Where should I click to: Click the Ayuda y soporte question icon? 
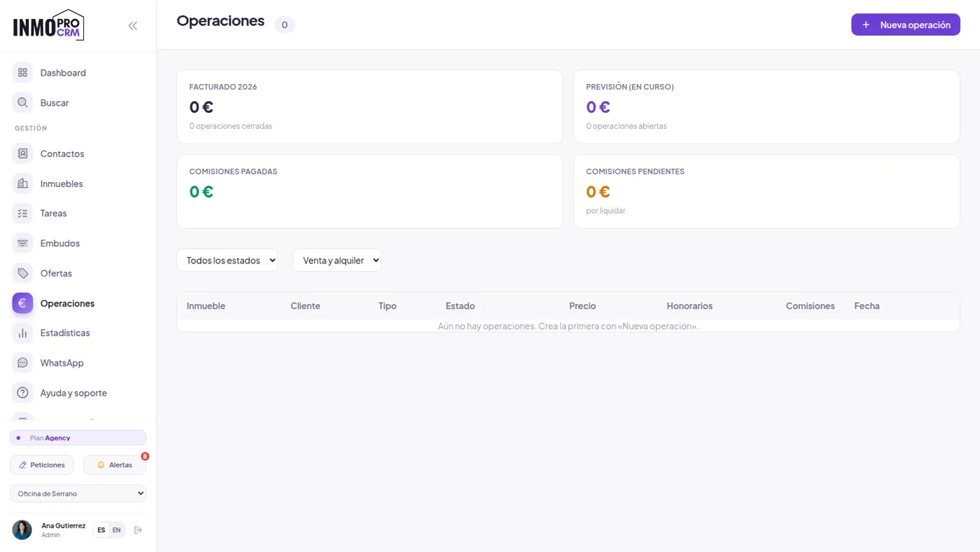point(22,393)
